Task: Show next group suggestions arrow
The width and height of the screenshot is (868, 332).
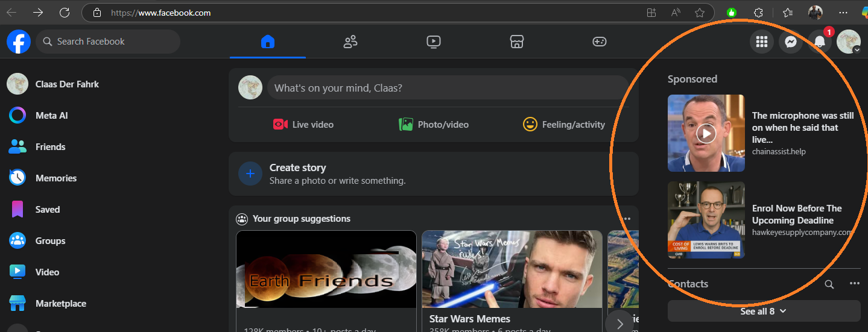Action: pyautogui.click(x=619, y=324)
